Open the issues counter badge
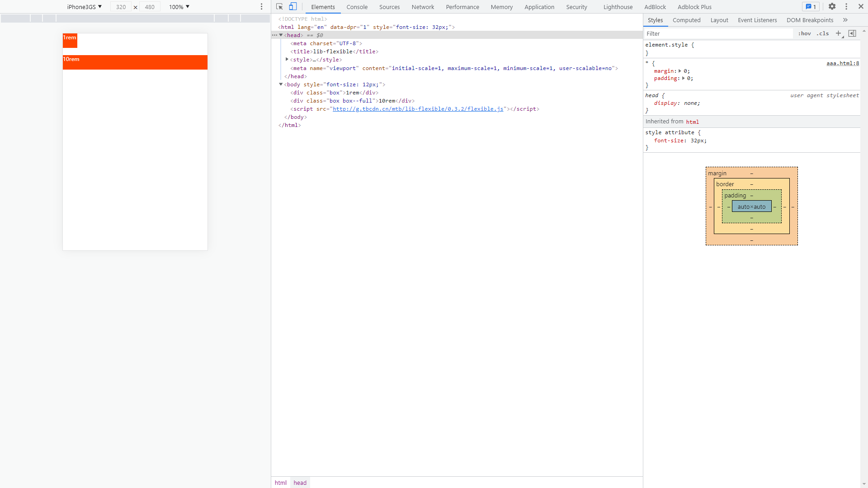Viewport: 868px width, 488px height. click(811, 7)
